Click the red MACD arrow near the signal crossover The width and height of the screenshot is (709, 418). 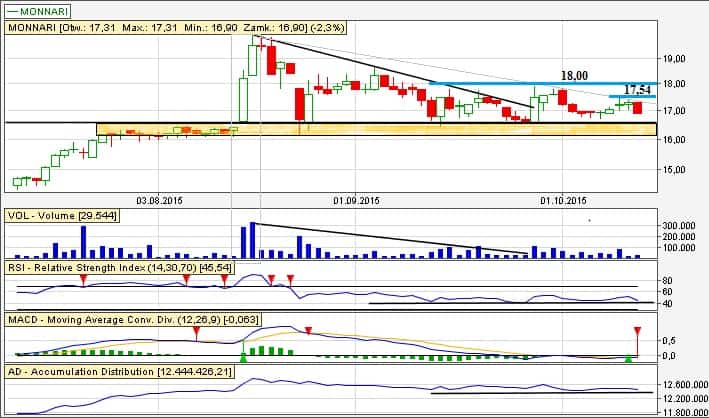tap(308, 330)
